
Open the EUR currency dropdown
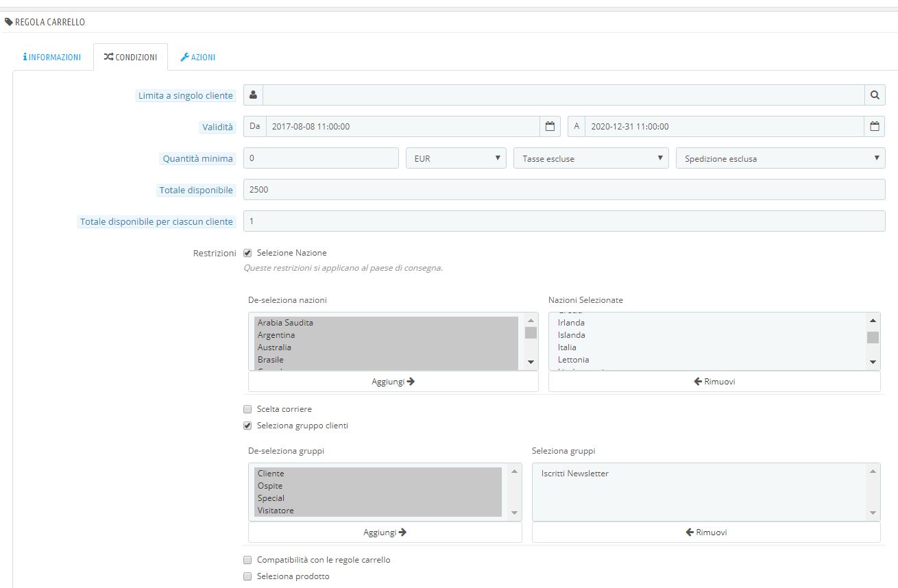point(456,158)
